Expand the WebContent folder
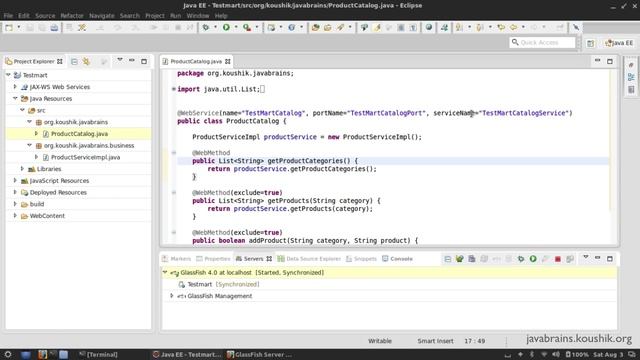Image resolution: width=640 pixels, height=360 pixels. pos(16,216)
